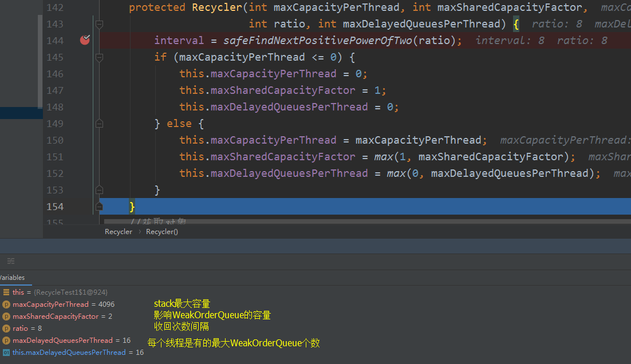Click safeFindNextPositivePowerOfTwo method call

pyautogui.click(x=318, y=41)
